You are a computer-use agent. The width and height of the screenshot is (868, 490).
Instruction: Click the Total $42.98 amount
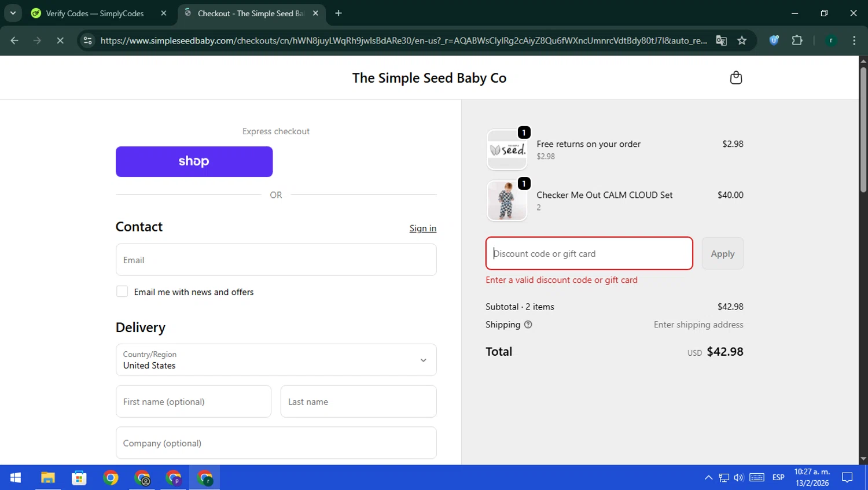pos(725,352)
